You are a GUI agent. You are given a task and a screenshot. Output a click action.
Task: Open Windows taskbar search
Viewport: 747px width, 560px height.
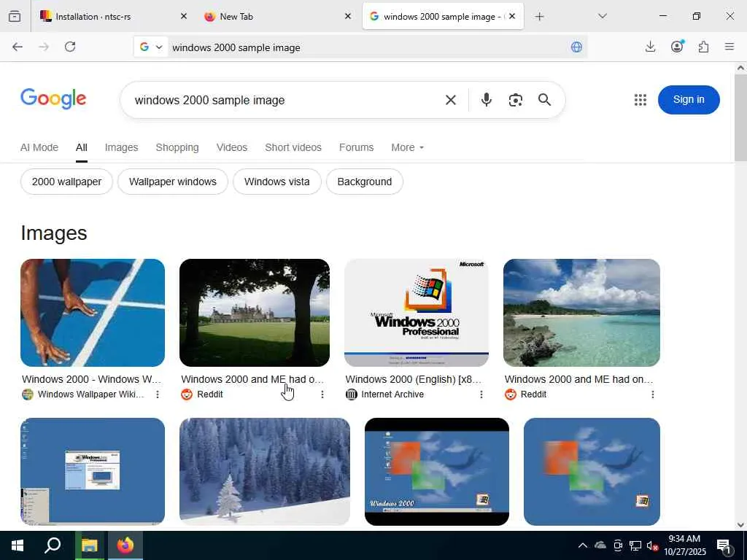coord(53,545)
